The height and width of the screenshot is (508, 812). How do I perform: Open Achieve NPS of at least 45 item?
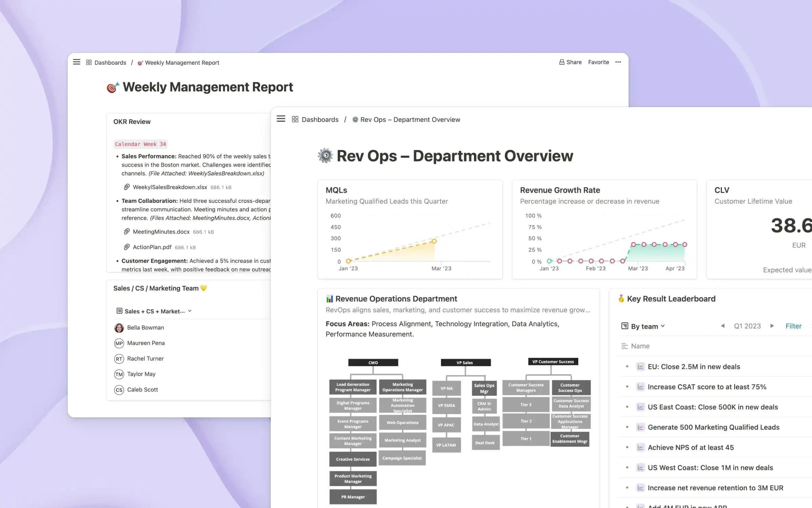point(691,447)
